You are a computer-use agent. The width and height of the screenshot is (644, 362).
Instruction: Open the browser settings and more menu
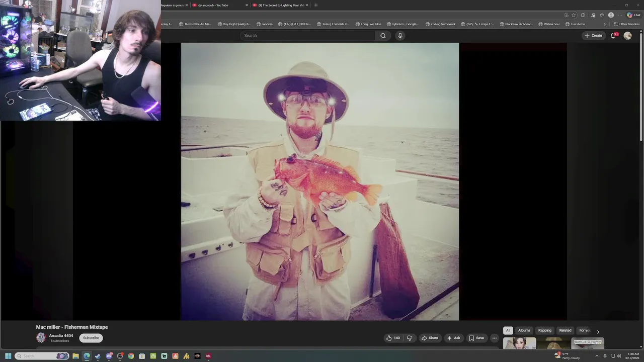(x=620, y=15)
